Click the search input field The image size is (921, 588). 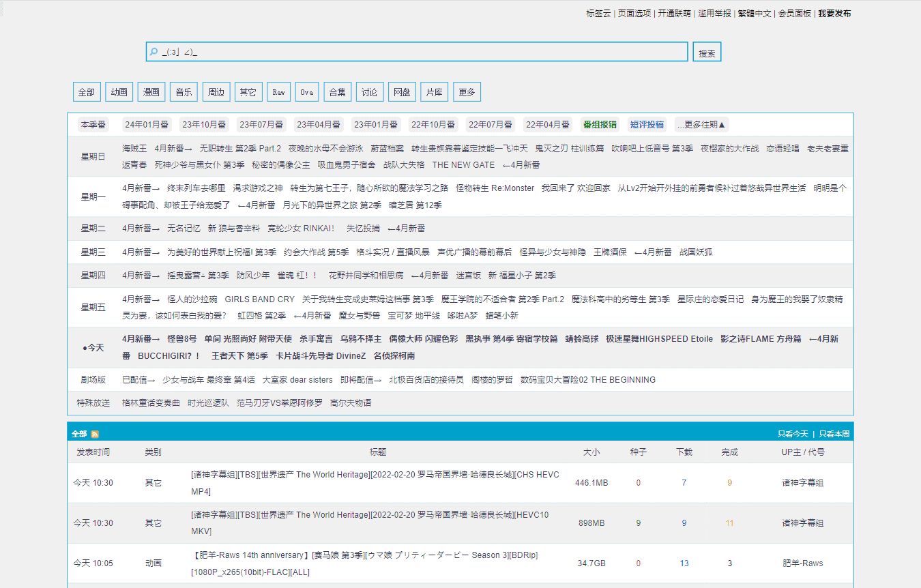click(417, 52)
